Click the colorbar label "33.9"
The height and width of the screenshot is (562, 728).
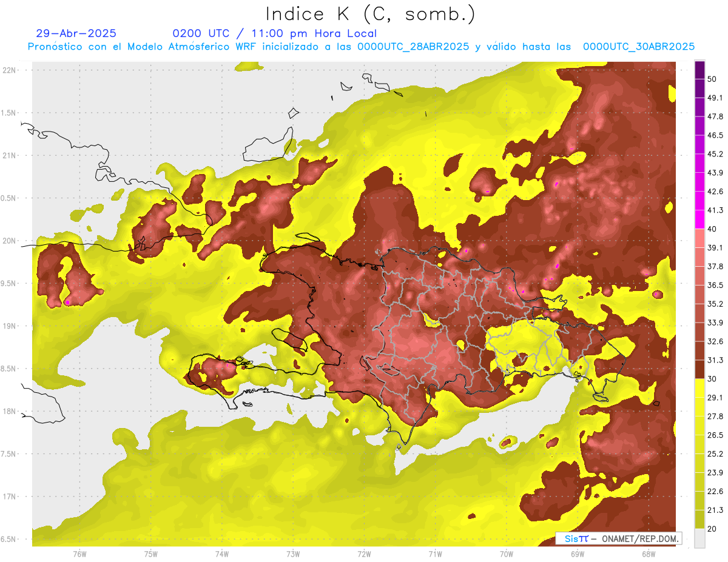tap(715, 323)
